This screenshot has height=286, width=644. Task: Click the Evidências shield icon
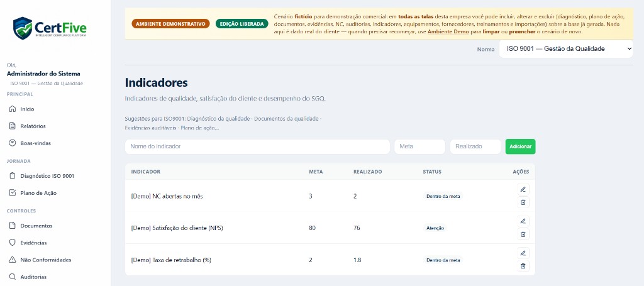(13, 243)
